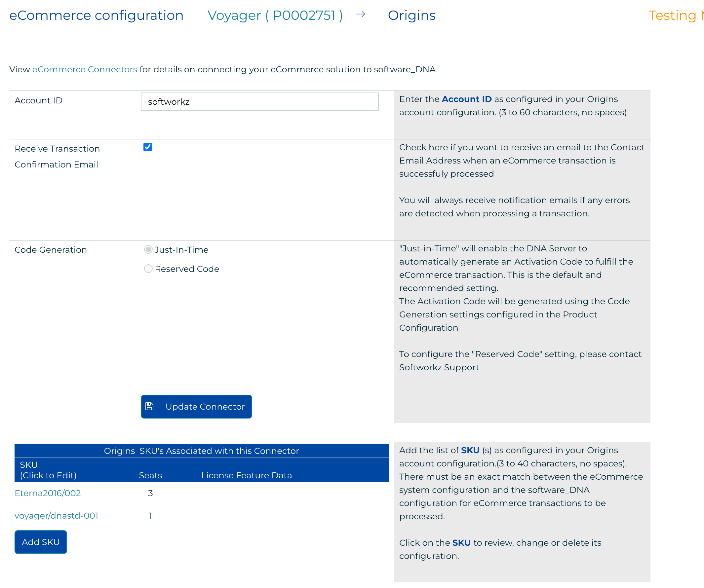Screen dimensions: 704x588
Task: Click the Origins heading text
Action: (x=412, y=16)
